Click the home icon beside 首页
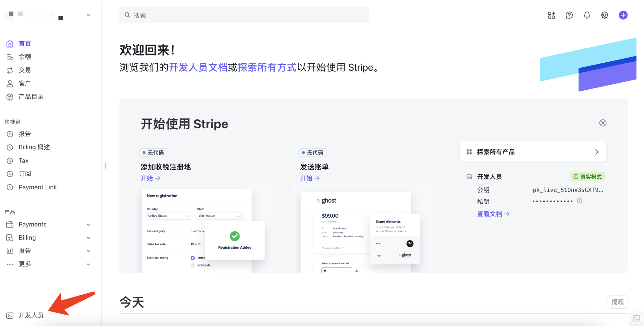 10,44
